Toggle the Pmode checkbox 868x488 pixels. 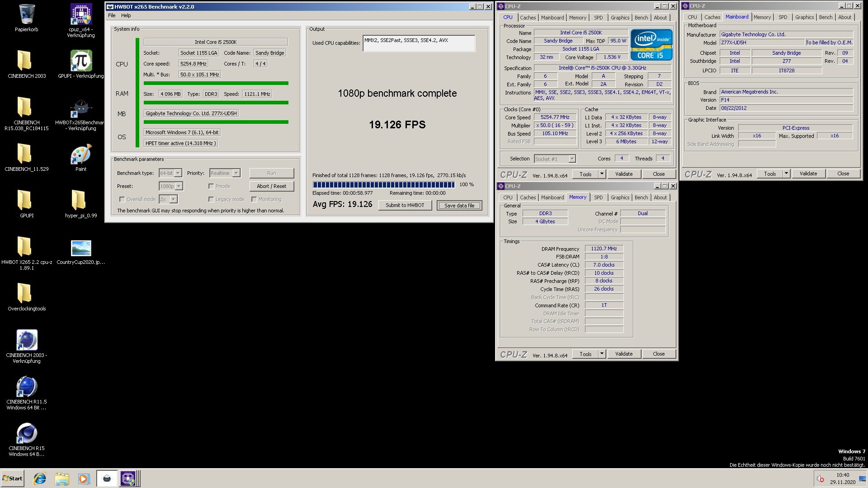pos(211,186)
